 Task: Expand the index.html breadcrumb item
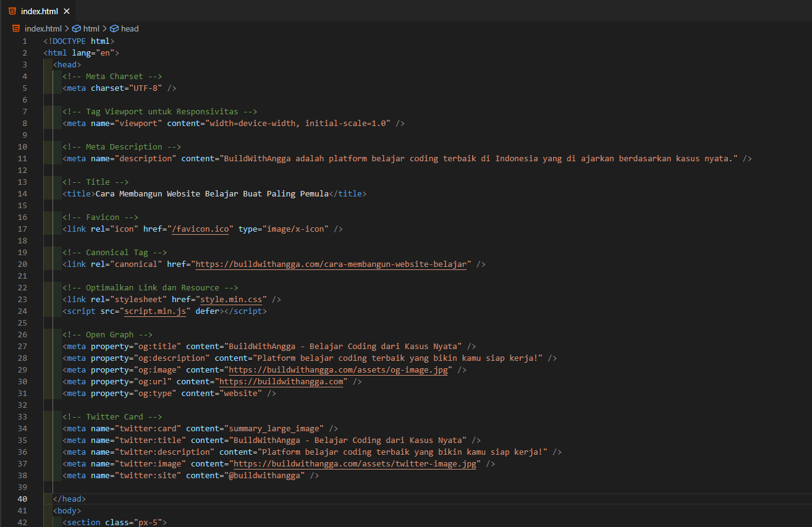point(43,28)
